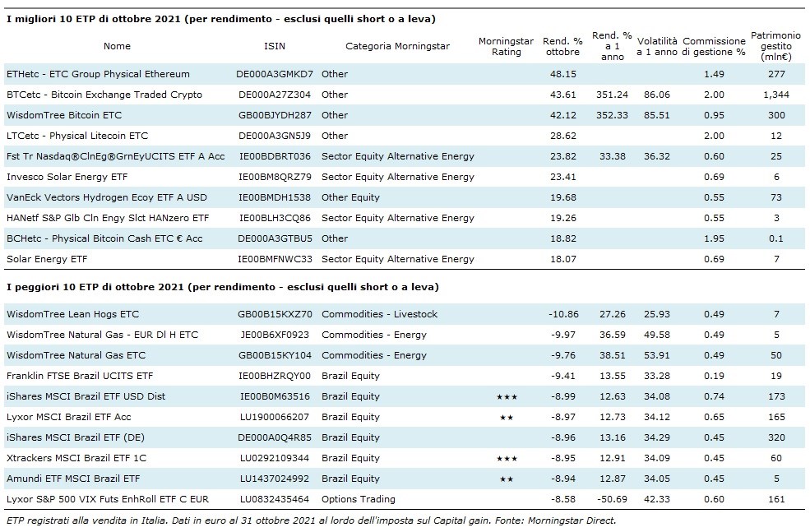Click the Commissione di gestione % header
The image size is (810, 532).
pyautogui.click(x=714, y=46)
